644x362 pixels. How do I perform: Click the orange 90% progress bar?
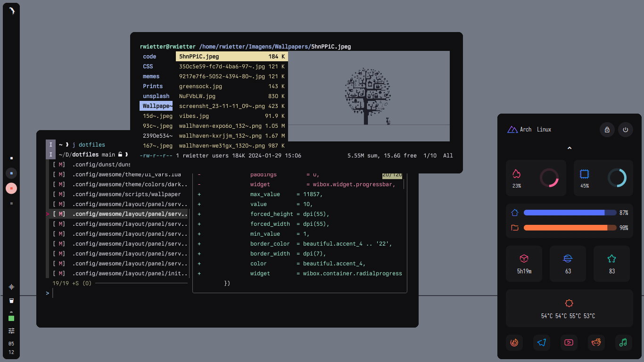coord(570,228)
